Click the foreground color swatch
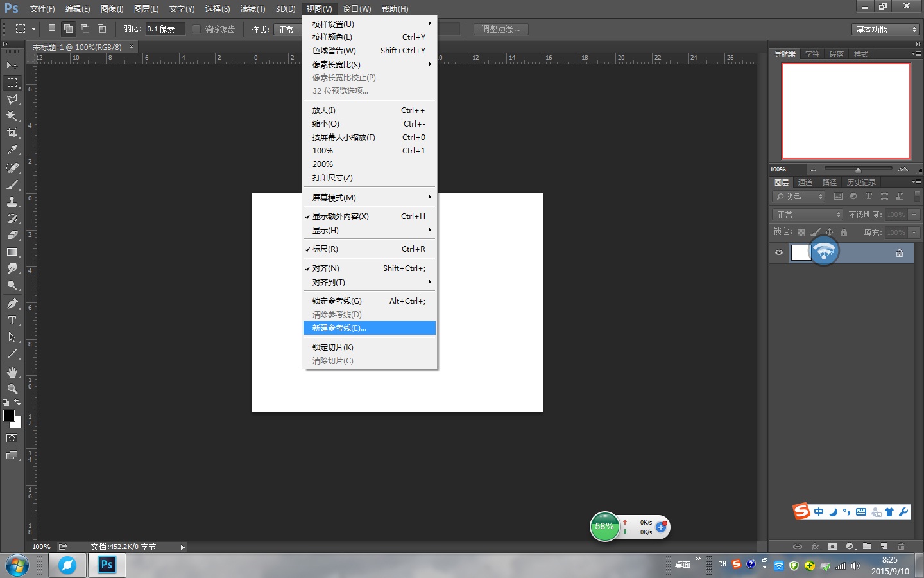This screenshot has height=578, width=924. [9, 416]
